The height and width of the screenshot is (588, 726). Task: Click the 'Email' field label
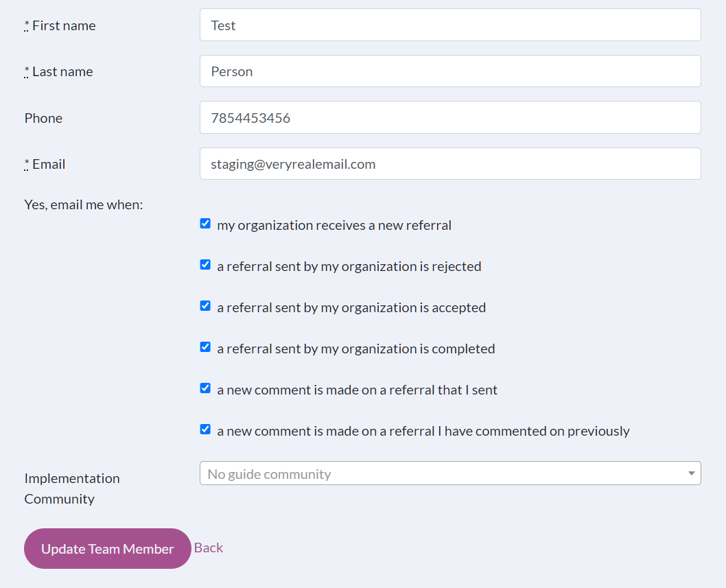coord(48,164)
